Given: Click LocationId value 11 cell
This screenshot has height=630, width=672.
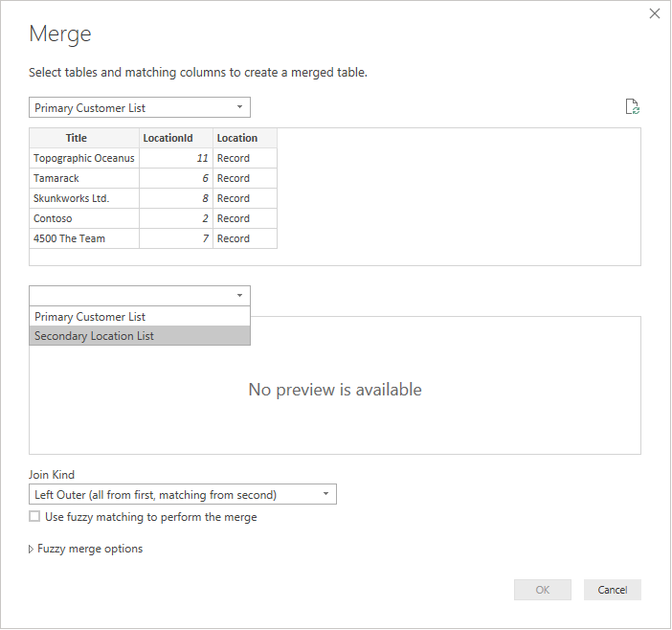Looking at the screenshot, I should point(176,158).
